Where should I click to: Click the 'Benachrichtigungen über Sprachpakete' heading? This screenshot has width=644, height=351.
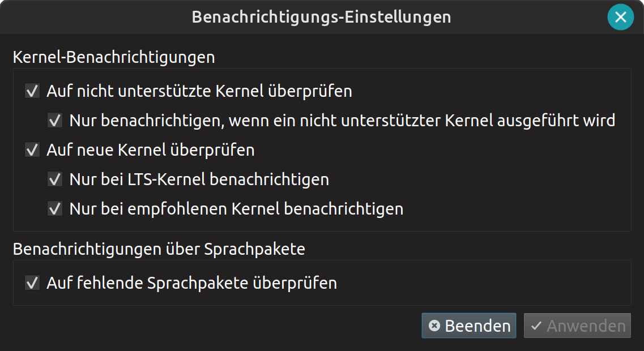(x=160, y=249)
